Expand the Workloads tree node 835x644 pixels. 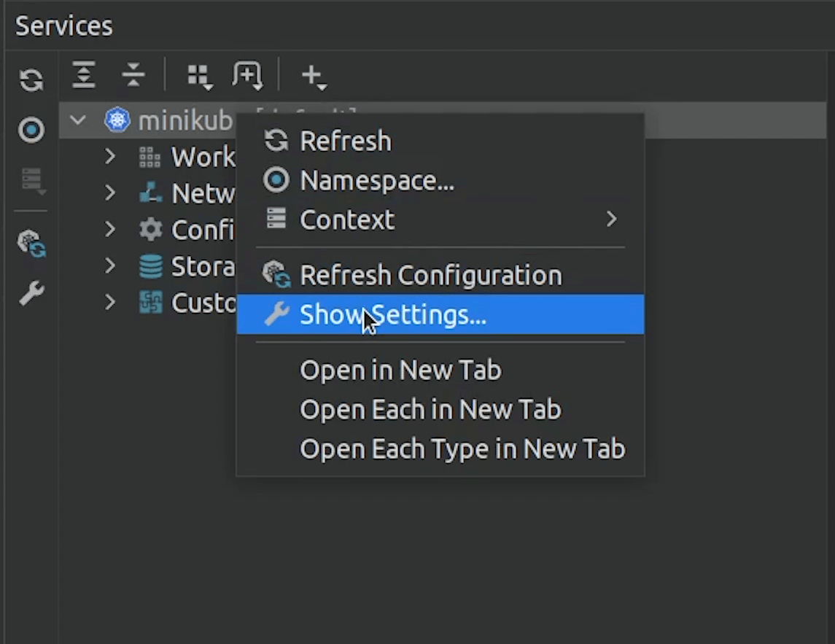pos(110,156)
